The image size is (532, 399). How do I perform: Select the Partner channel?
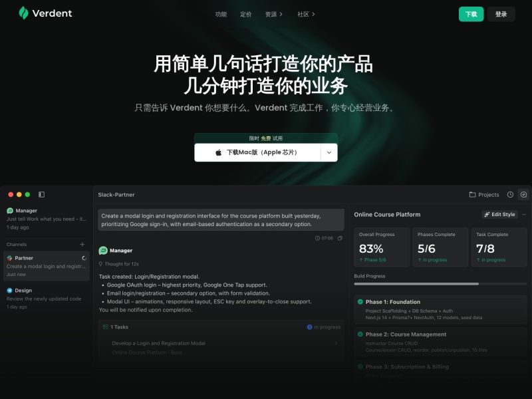tap(47, 266)
